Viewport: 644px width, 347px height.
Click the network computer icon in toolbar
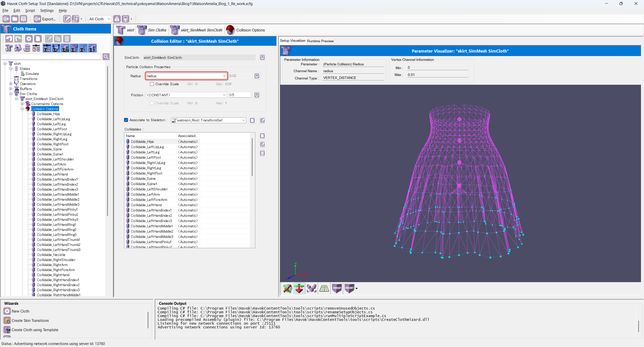click(126, 19)
